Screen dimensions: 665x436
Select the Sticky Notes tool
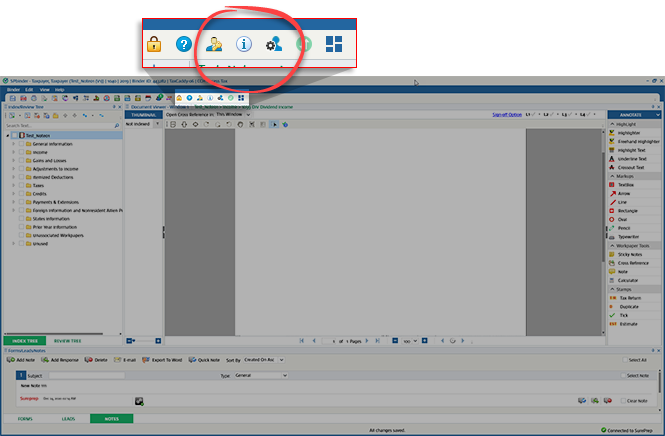[x=631, y=254]
